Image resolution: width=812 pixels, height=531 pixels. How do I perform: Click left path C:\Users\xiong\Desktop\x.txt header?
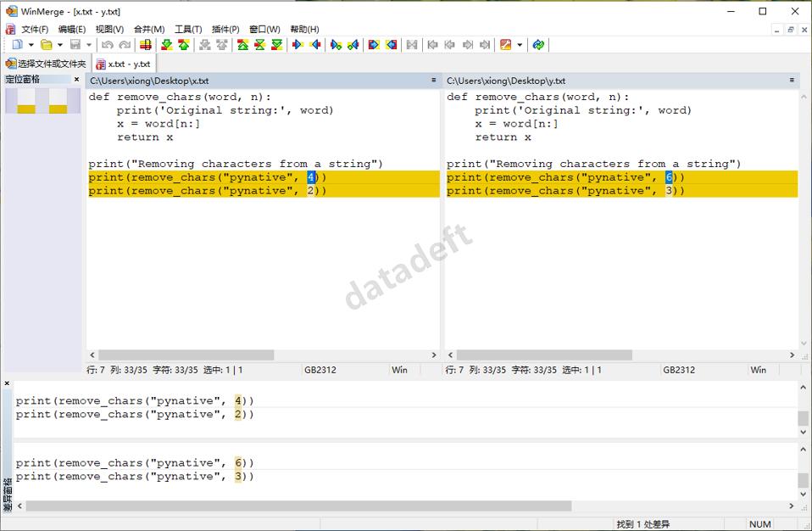coord(149,81)
